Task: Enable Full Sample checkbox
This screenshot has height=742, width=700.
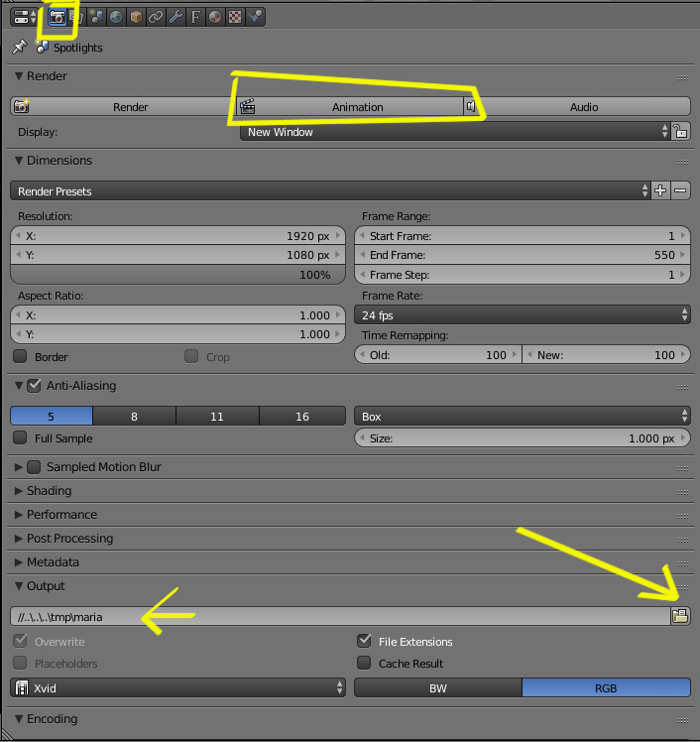Action: (x=20, y=437)
